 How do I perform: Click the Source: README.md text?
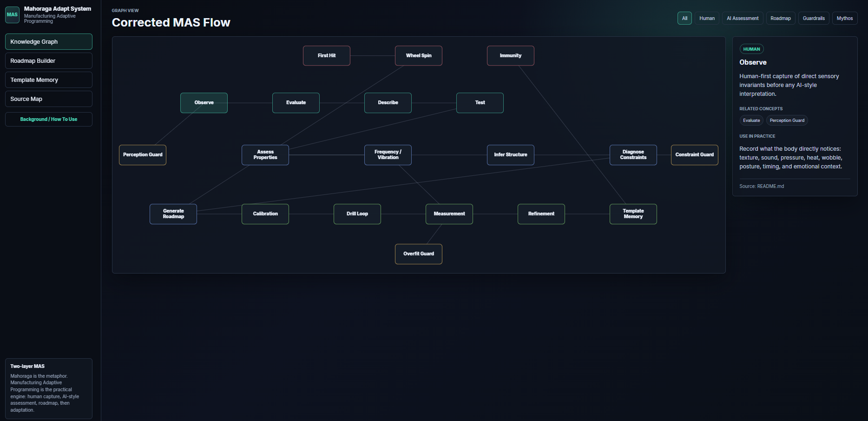coord(762,186)
